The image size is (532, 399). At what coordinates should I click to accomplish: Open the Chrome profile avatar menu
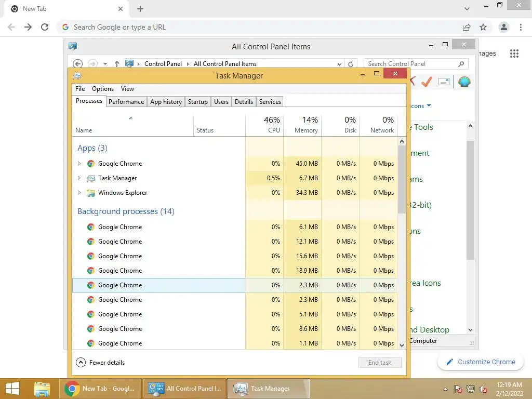point(504,27)
